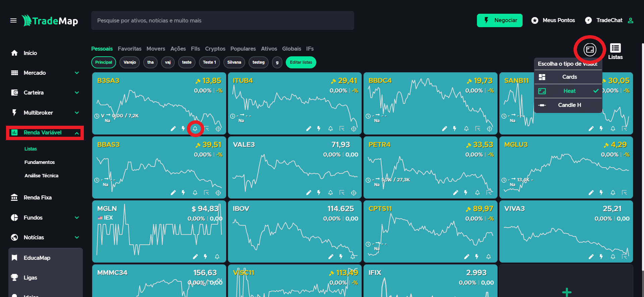
Task: Open the VALE3 heat card
Action: coord(295,167)
